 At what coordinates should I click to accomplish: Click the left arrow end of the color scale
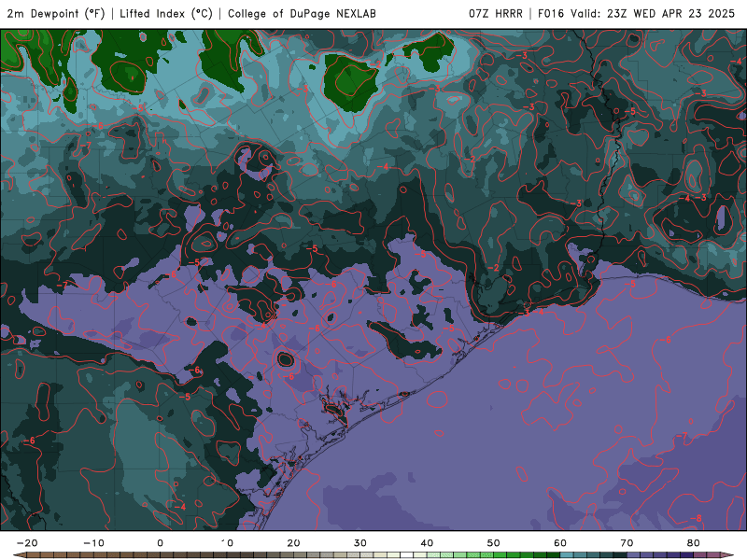coord(20,555)
